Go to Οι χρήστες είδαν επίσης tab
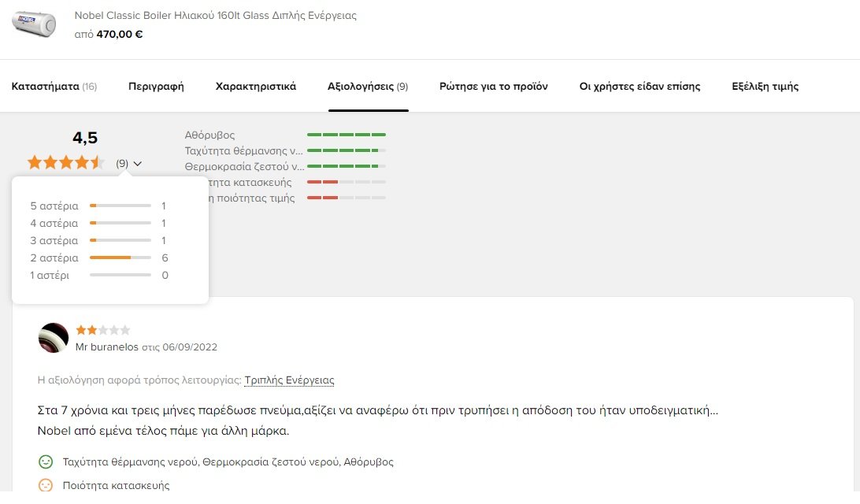The image size is (860, 504). pyautogui.click(x=639, y=86)
